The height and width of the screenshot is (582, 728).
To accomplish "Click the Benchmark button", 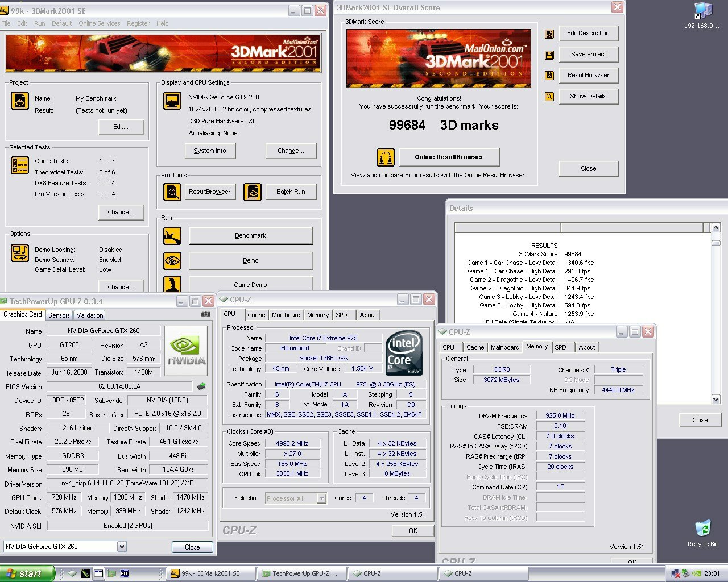I will click(251, 236).
